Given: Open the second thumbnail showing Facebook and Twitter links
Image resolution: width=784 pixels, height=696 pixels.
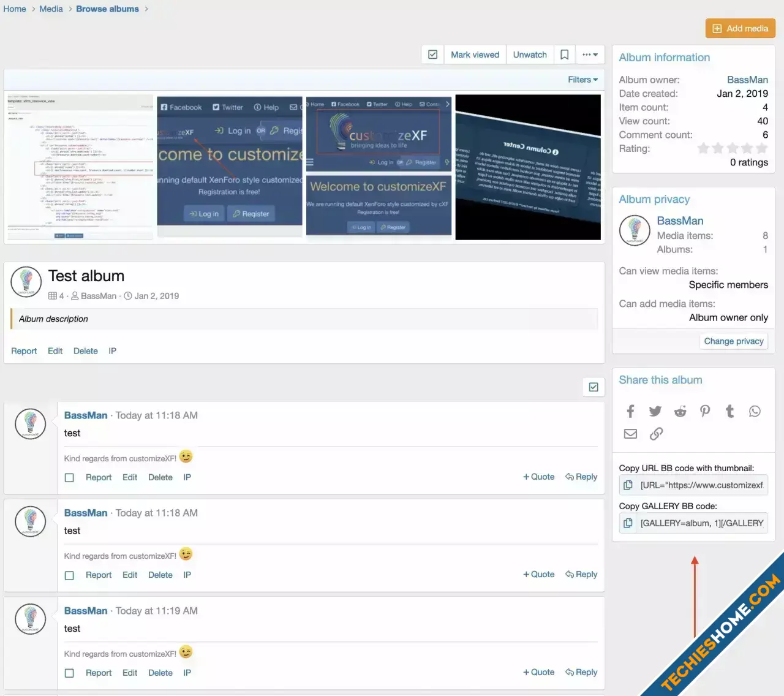Looking at the screenshot, I should (230, 167).
